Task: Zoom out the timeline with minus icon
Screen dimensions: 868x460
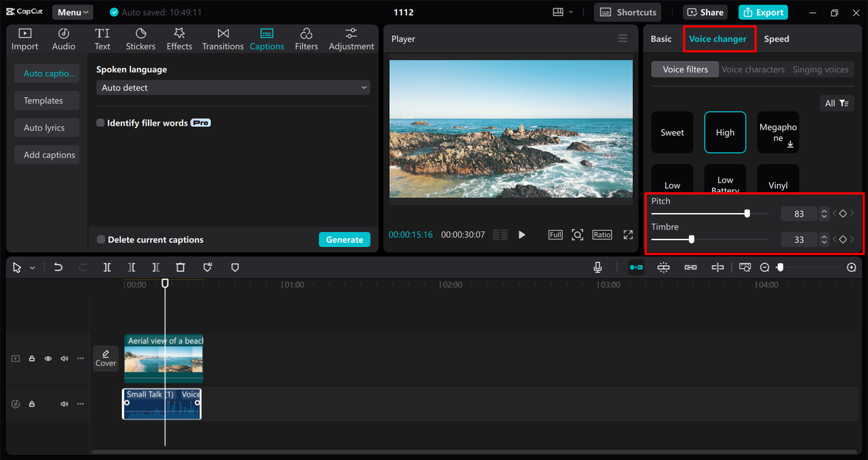Action: pyautogui.click(x=765, y=267)
